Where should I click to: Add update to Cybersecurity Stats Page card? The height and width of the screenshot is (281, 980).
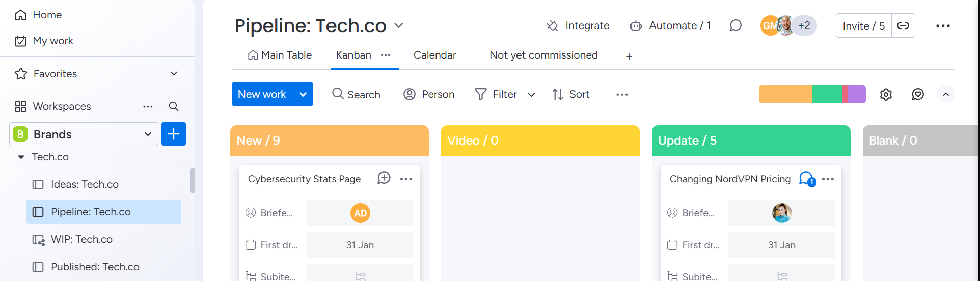coord(384,178)
